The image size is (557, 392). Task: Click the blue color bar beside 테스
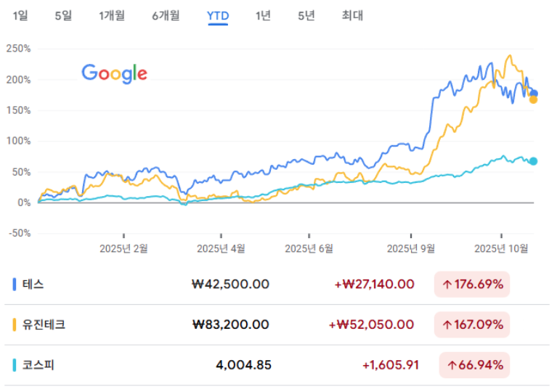point(15,285)
